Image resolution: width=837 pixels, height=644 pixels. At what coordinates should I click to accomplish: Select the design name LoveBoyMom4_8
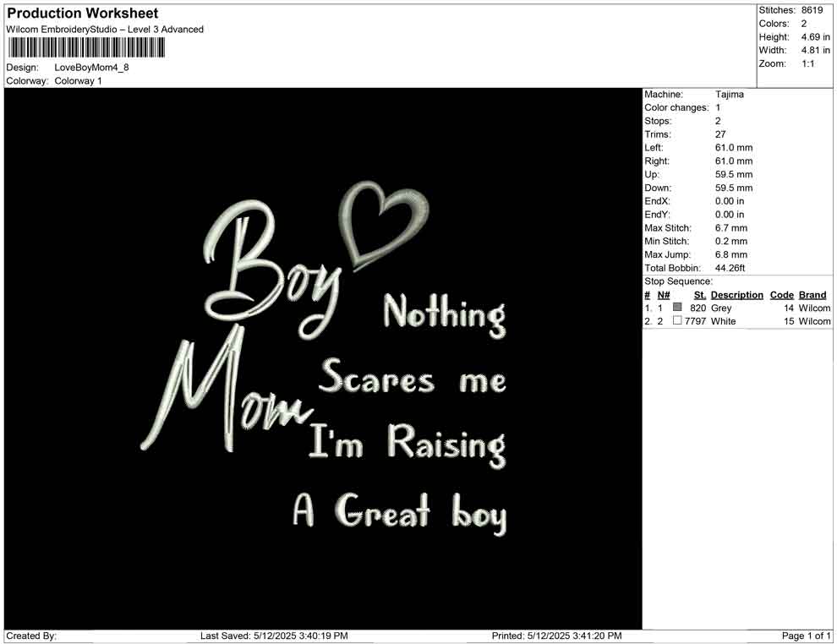[92, 68]
